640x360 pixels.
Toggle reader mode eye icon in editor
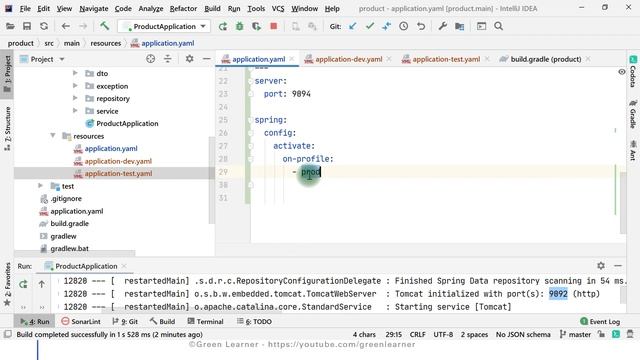point(621,72)
